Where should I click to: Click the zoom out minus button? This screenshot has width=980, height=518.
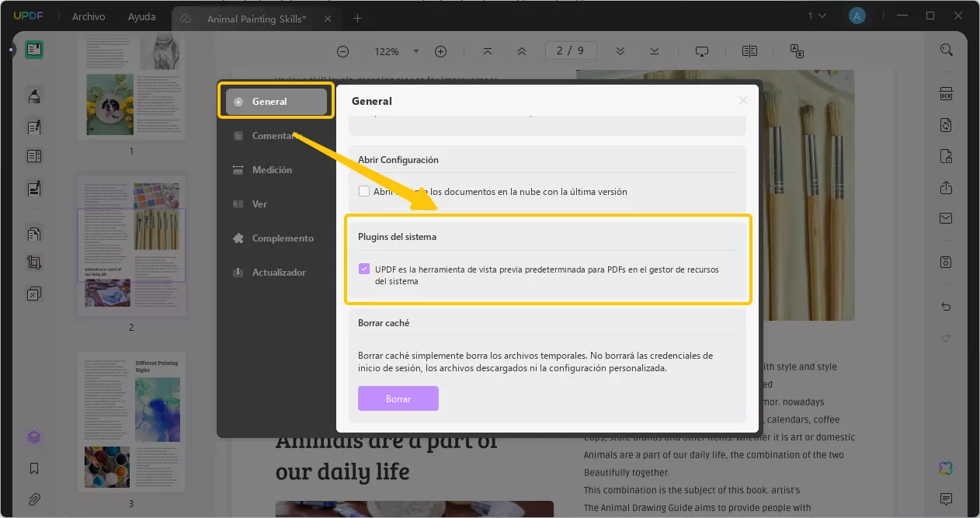(342, 51)
